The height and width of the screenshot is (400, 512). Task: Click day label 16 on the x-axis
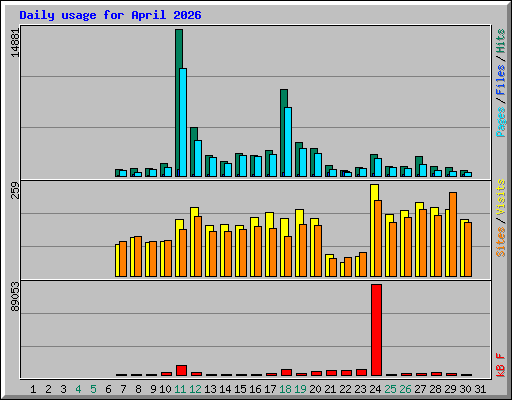tap(255, 389)
